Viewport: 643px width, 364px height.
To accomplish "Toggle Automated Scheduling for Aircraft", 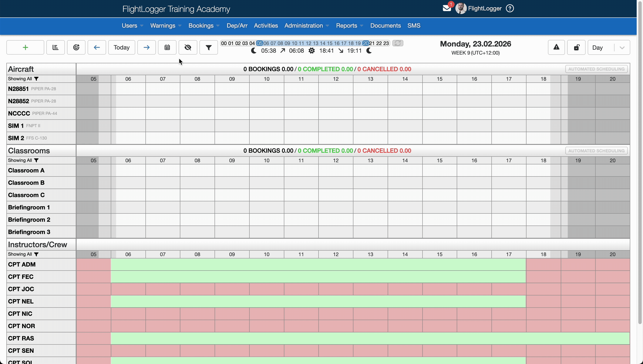I will (596, 69).
